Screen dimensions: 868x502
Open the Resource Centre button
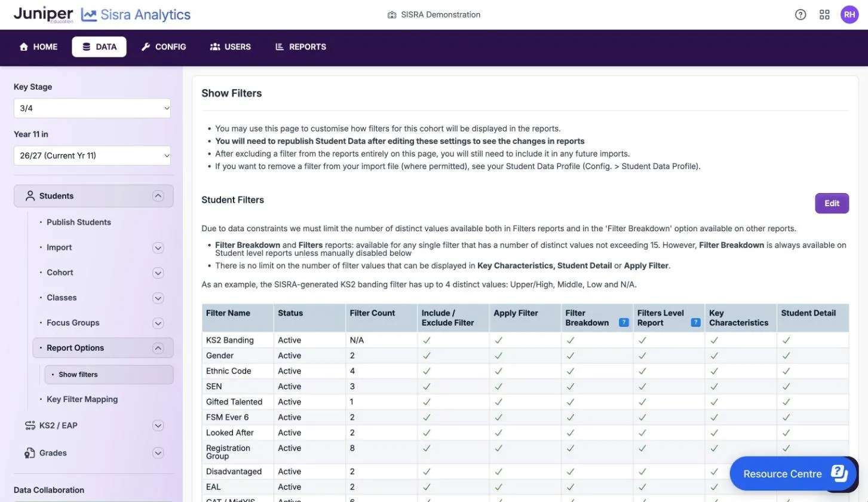pos(793,473)
